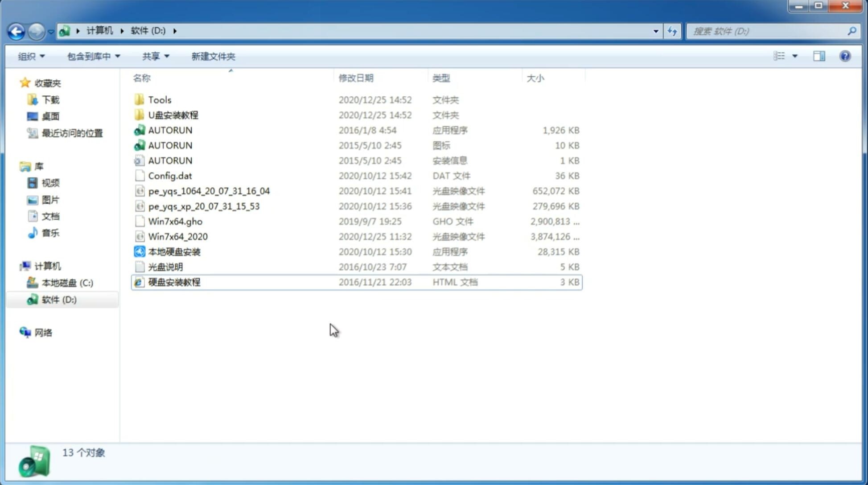Open Win7x64_2020 disc image file
This screenshot has height=485, width=868.
pos(177,237)
